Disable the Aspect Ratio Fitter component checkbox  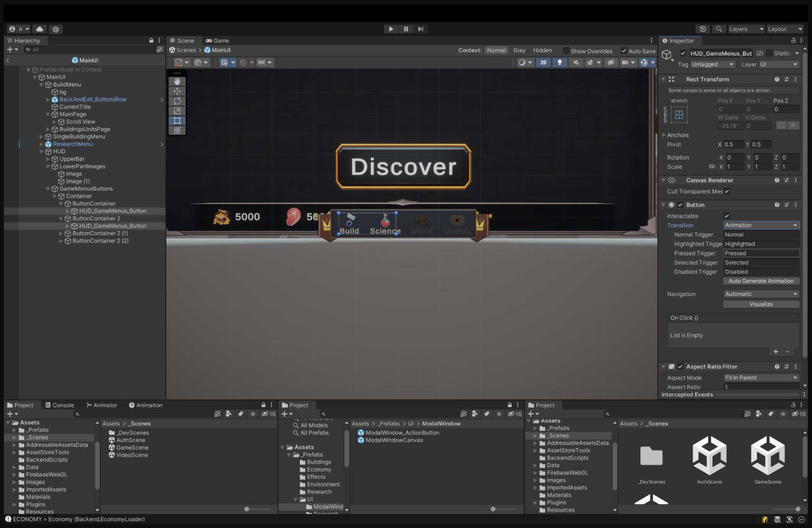point(680,367)
